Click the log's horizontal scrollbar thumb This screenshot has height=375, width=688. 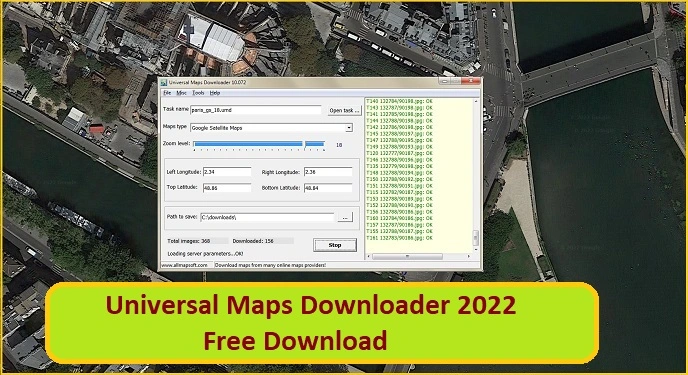click(407, 256)
